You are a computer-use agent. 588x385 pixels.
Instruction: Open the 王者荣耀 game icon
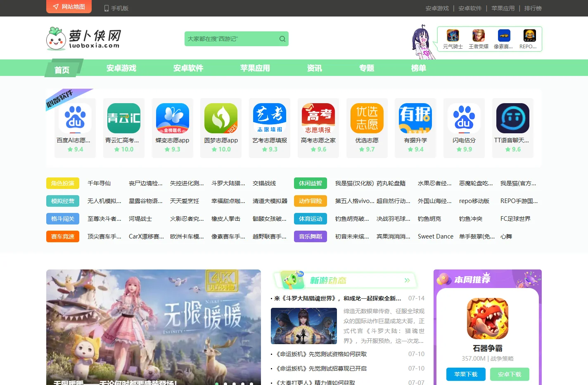479,35
